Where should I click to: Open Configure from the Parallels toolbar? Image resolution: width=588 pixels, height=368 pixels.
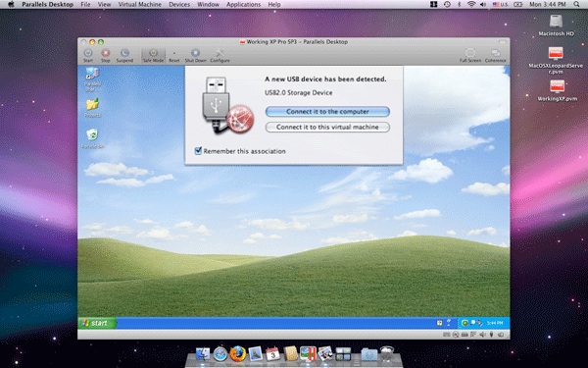tap(220, 55)
